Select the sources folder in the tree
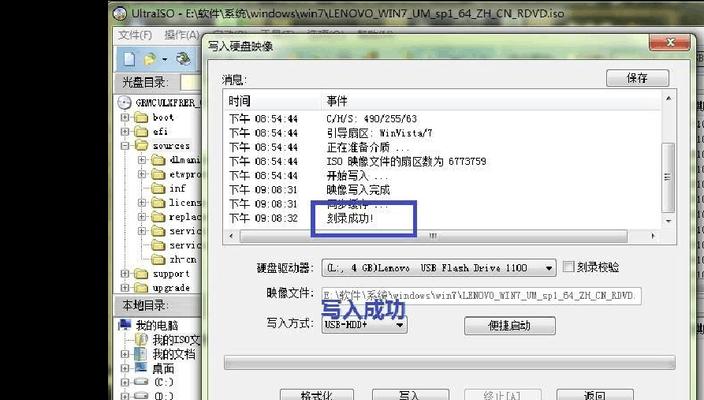Viewport: 704px width, 400px height. tap(162, 146)
